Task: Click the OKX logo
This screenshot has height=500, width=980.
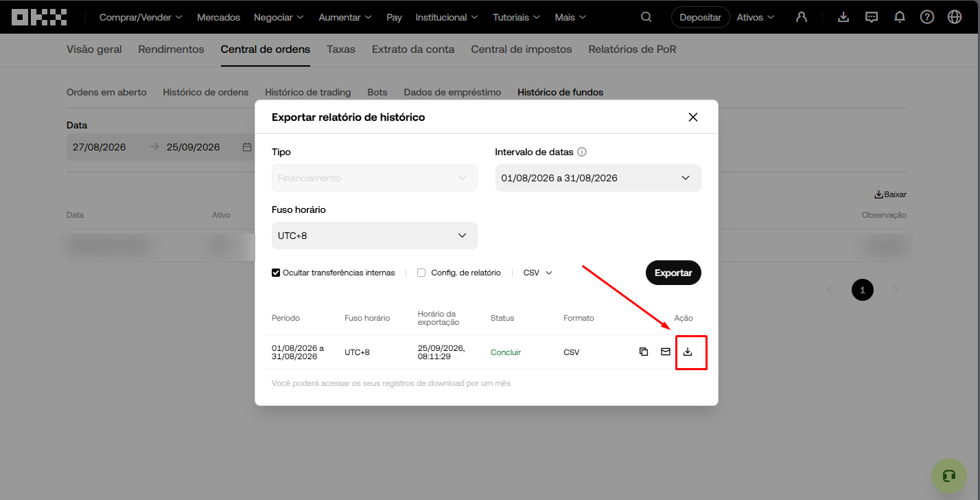Action: pyautogui.click(x=39, y=17)
